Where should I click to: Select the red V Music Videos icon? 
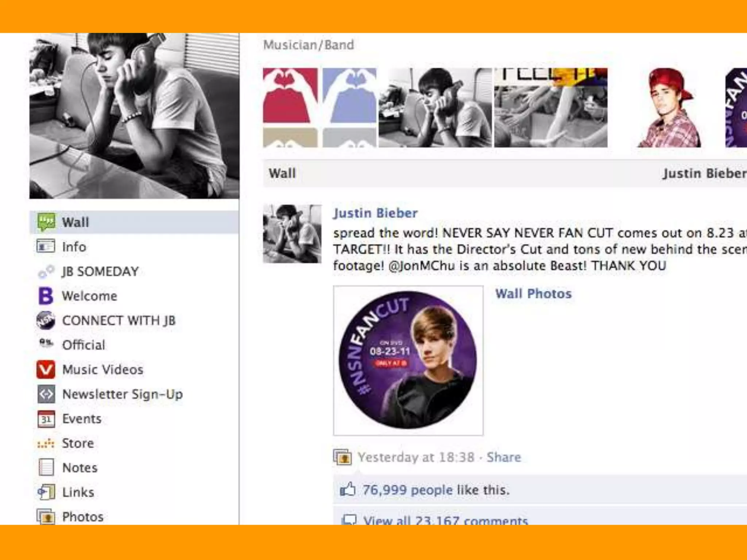[x=46, y=370]
